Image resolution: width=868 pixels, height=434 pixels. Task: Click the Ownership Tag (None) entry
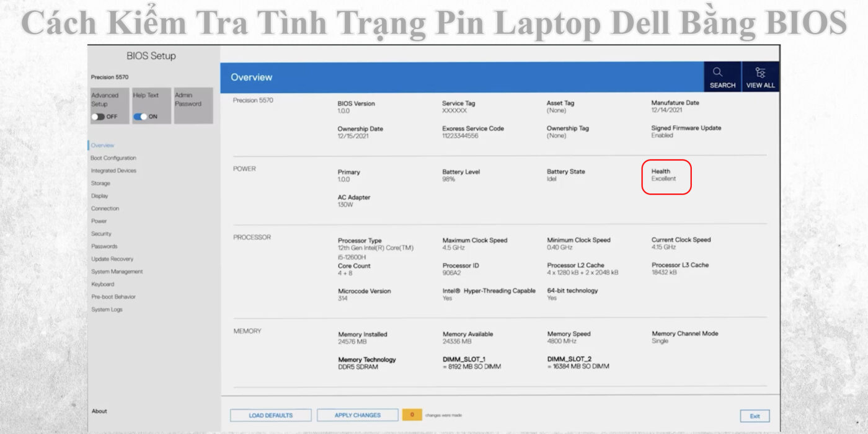coord(568,131)
